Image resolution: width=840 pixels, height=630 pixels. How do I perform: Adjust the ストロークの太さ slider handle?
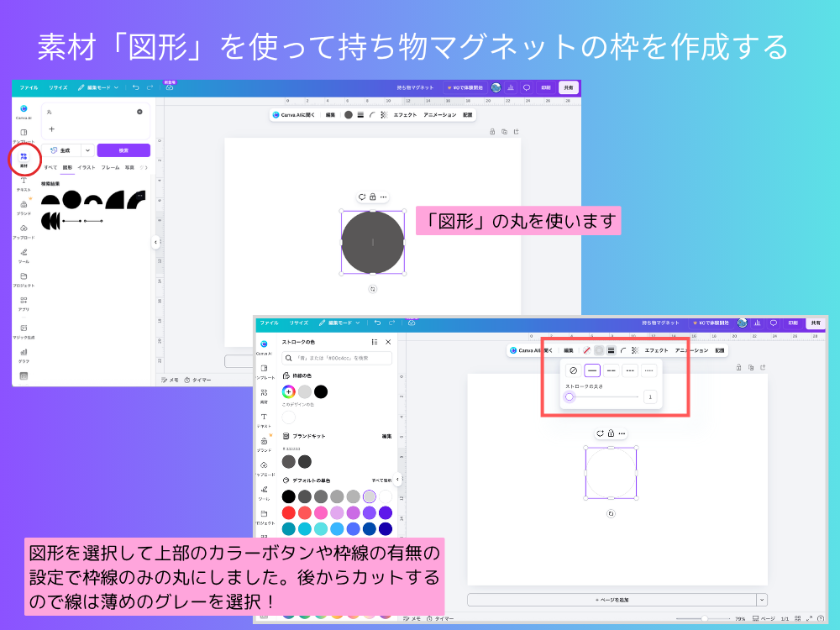570,397
